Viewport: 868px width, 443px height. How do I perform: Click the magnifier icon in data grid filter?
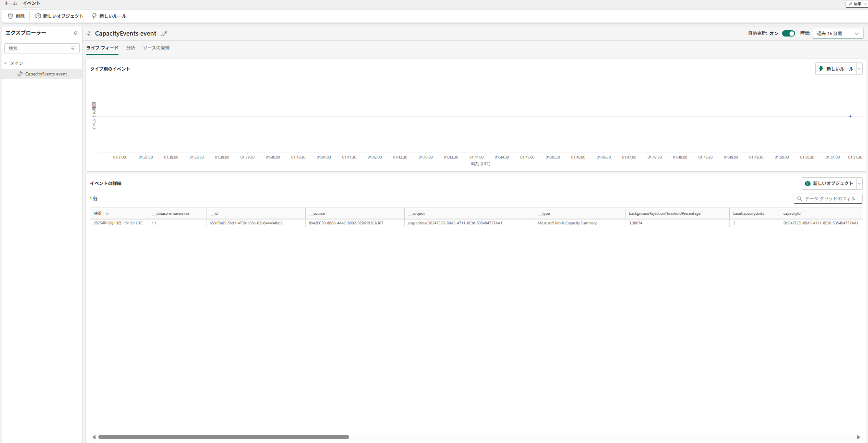[799, 198]
